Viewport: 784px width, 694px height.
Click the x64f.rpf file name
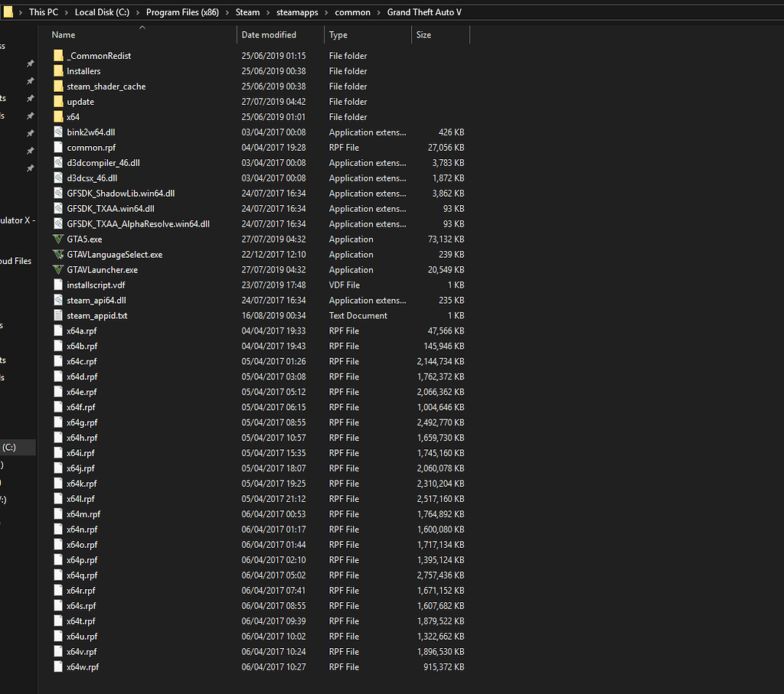point(81,407)
